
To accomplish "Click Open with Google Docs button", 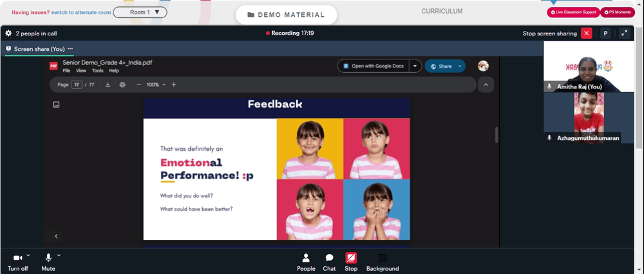I will coord(374,66).
